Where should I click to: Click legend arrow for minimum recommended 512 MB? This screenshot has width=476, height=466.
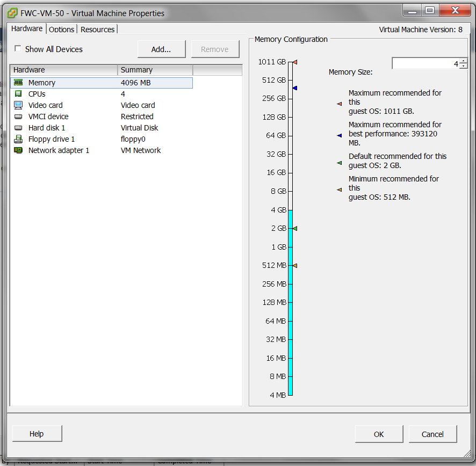pyautogui.click(x=340, y=190)
